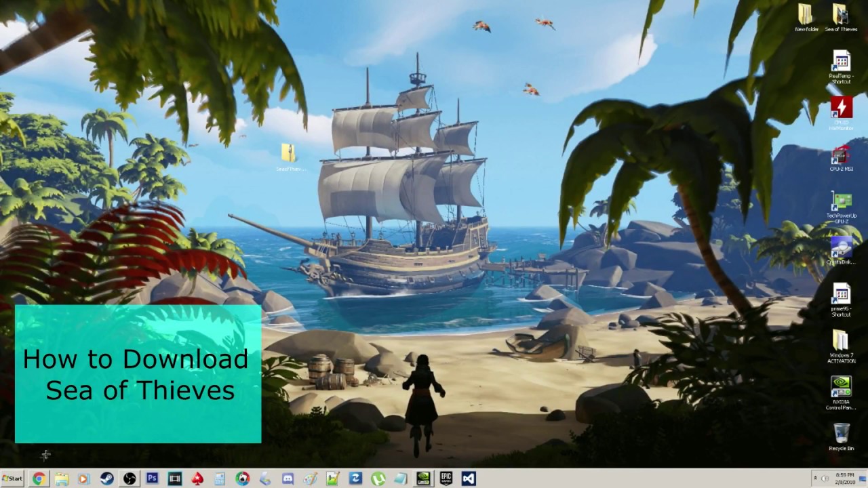Open the taskbar clock showing 8:59 PM

845,479
